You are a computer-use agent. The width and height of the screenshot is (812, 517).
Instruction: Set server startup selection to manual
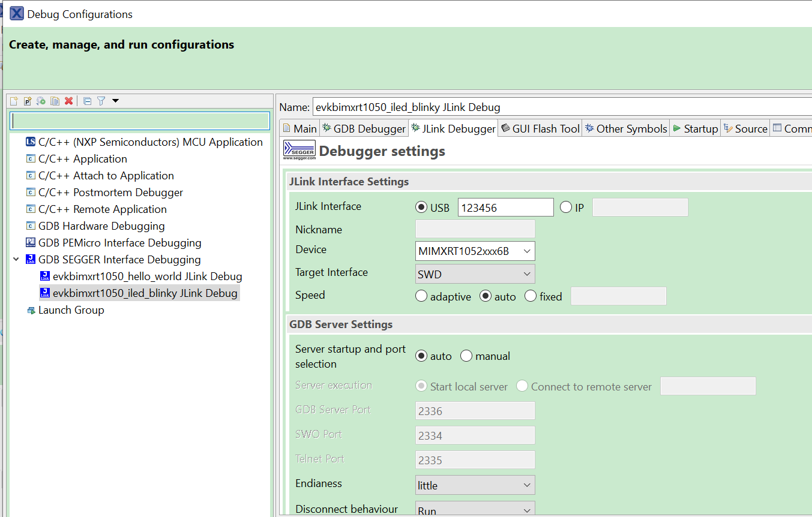(466, 356)
